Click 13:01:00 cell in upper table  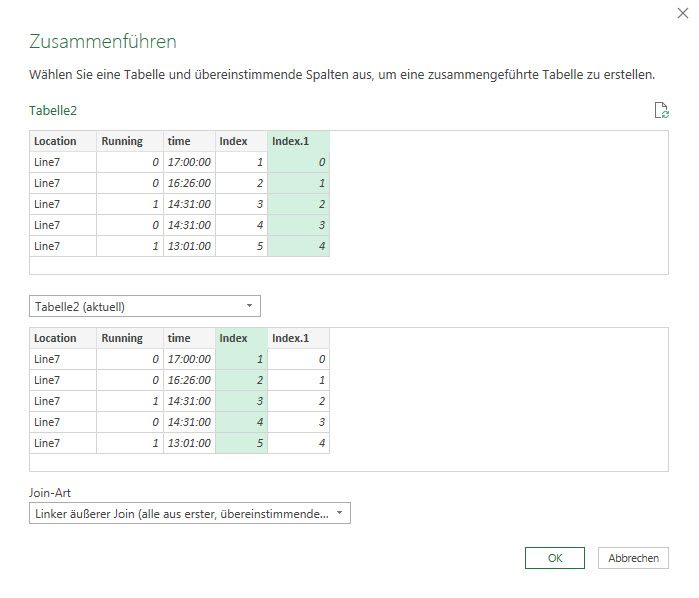click(x=189, y=246)
